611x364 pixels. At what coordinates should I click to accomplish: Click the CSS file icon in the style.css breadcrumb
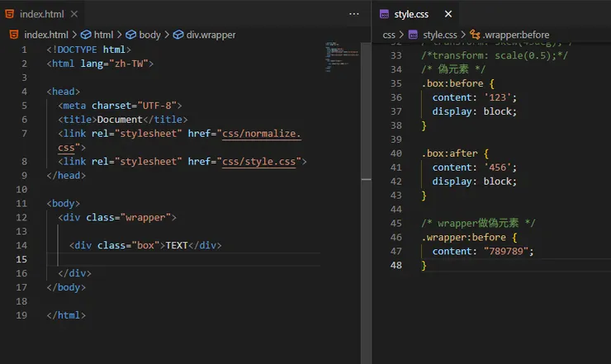(414, 35)
